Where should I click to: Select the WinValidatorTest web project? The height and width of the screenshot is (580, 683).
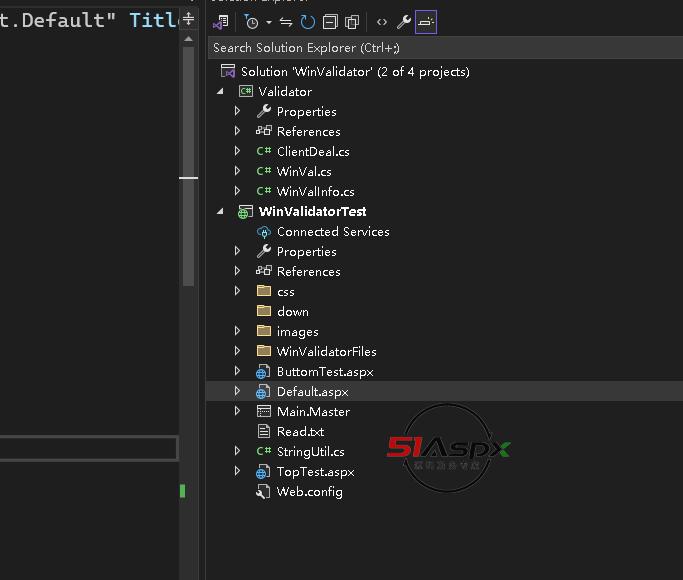click(312, 212)
